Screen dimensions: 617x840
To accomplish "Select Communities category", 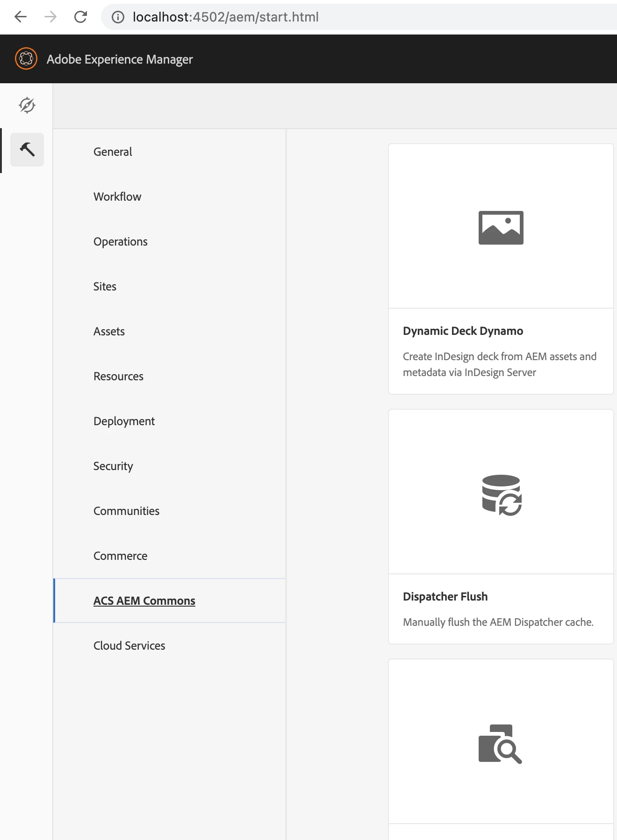I will click(x=126, y=511).
